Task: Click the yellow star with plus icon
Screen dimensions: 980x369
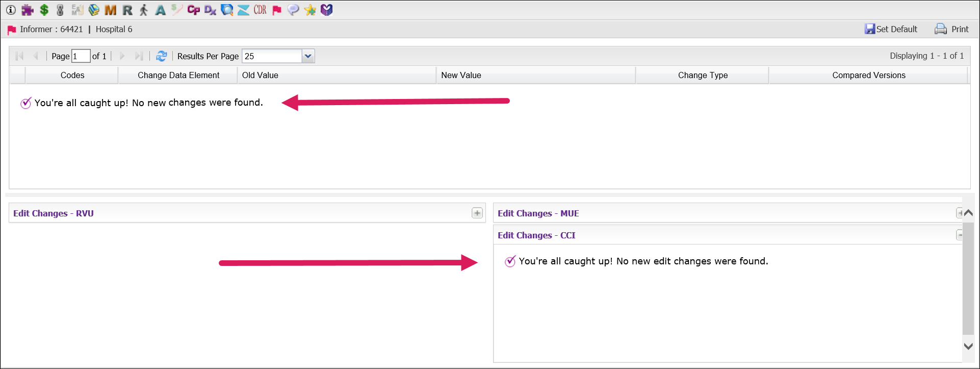Action: pyautogui.click(x=310, y=10)
